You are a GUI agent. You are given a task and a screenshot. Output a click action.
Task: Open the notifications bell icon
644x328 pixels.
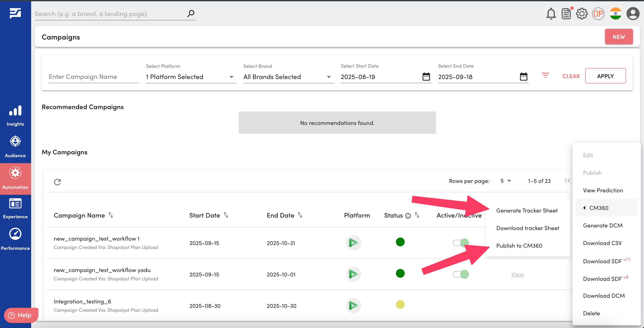[x=551, y=14]
